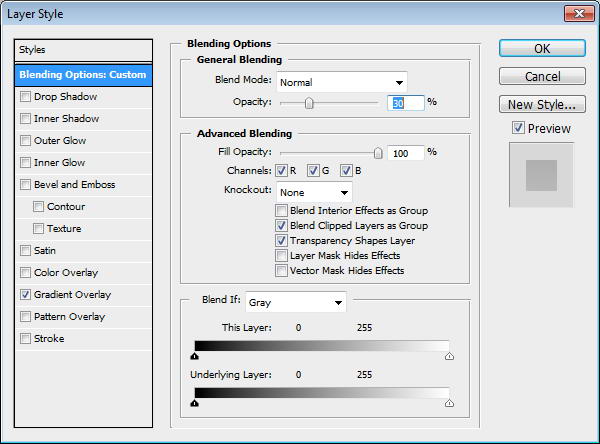The image size is (600, 444).
Task: Click the Opacity slider handle
Action: click(309, 103)
